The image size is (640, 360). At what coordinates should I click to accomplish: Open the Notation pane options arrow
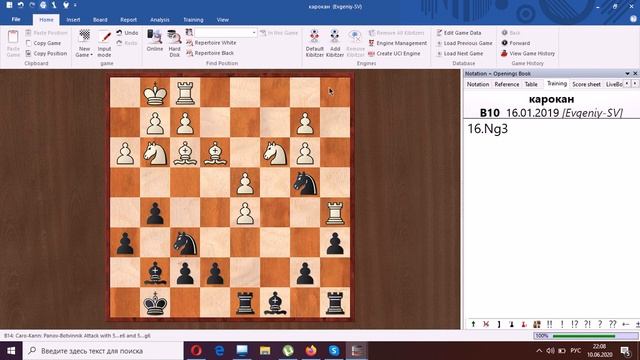(x=627, y=73)
